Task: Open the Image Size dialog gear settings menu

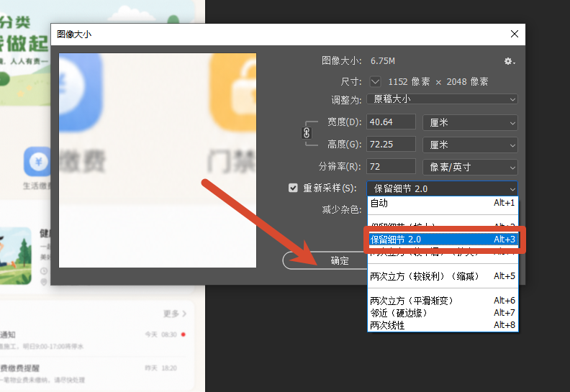Action: click(x=510, y=61)
